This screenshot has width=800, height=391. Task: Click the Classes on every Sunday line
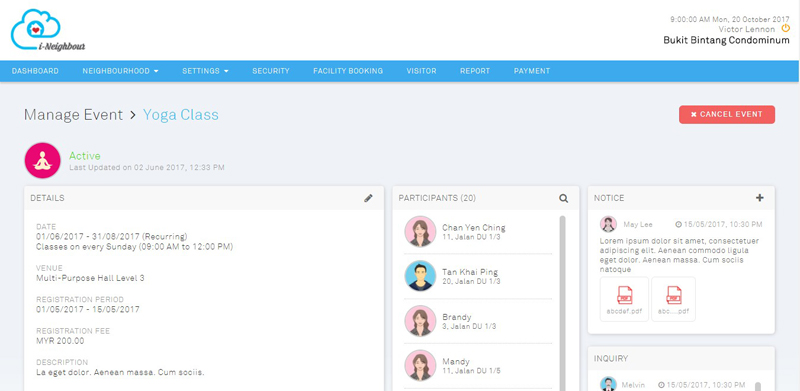pos(134,247)
